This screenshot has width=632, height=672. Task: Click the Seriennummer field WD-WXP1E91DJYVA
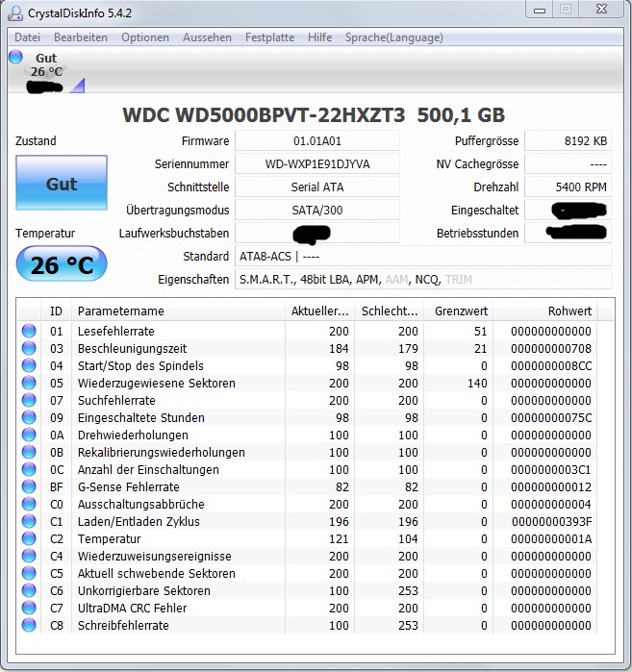[317, 164]
